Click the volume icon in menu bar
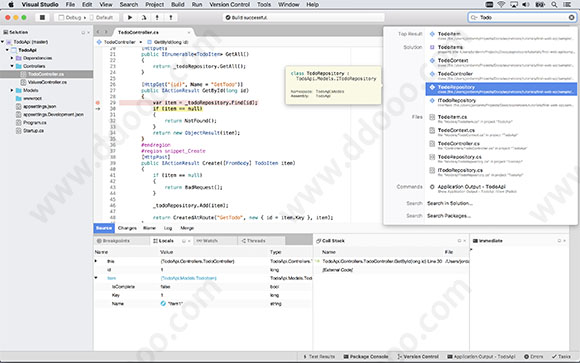 pyautogui.click(x=526, y=4)
